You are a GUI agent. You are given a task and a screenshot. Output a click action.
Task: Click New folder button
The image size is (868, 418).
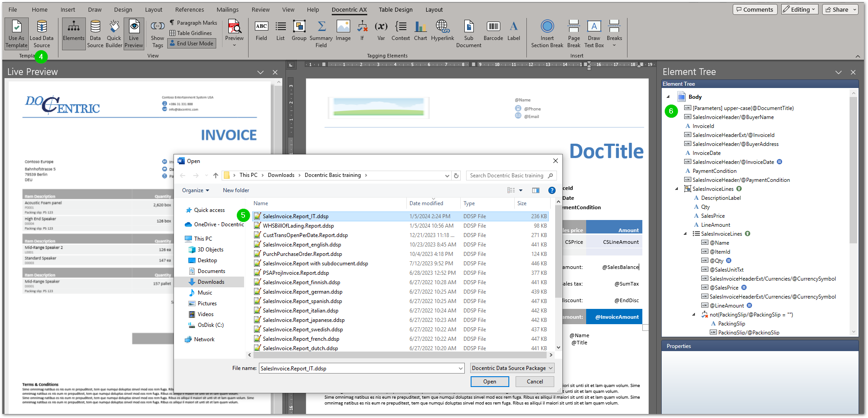point(236,190)
